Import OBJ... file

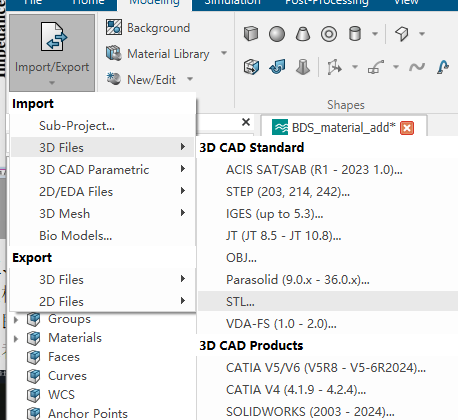pos(328,258)
